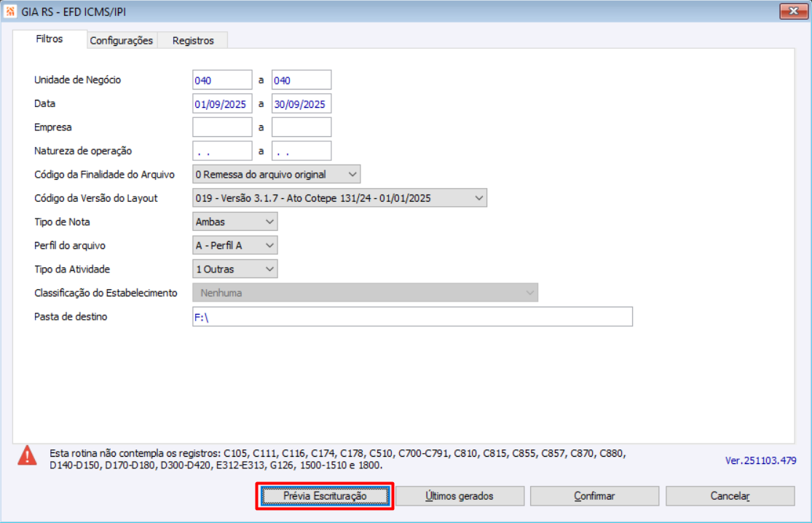The width and height of the screenshot is (812, 523).
Task: Click the Classificação do Estabelecimento dropdown
Action: tap(365, 293)
